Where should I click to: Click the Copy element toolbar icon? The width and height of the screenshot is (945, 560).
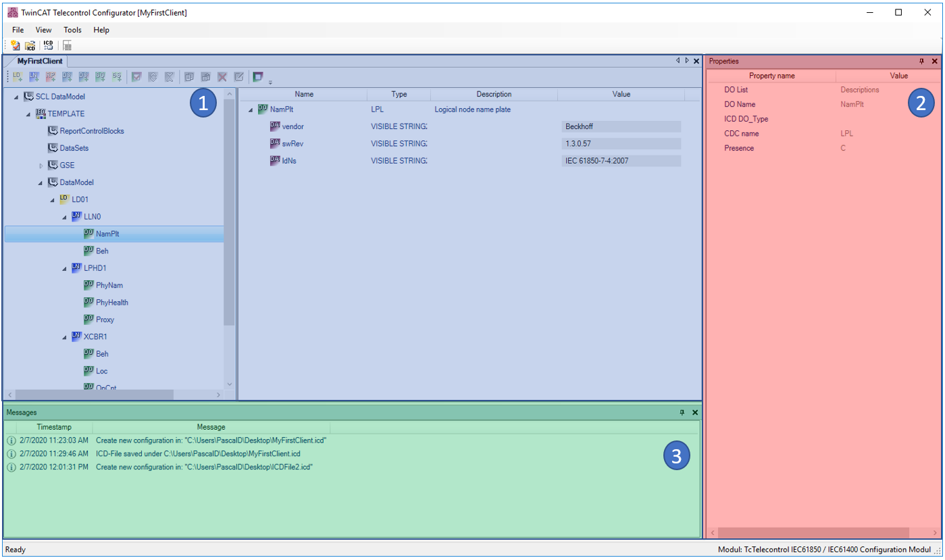(x=188, y=76)
